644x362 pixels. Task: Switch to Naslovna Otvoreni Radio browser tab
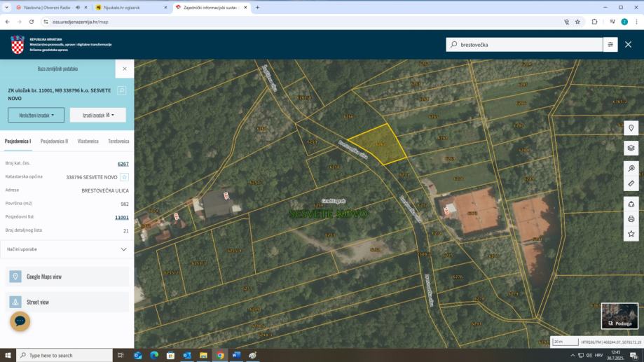tap(46, 8)
